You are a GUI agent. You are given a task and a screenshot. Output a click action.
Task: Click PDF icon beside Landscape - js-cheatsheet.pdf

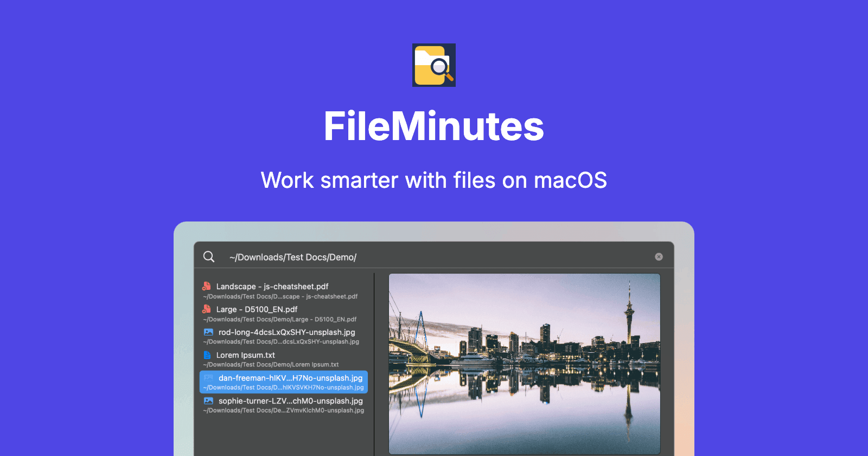coord(207,286)
